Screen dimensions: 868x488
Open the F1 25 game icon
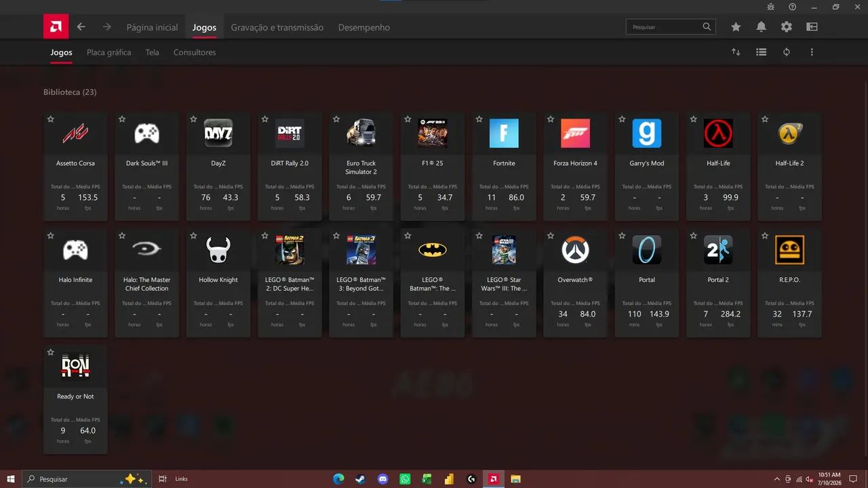click(433, 134)
